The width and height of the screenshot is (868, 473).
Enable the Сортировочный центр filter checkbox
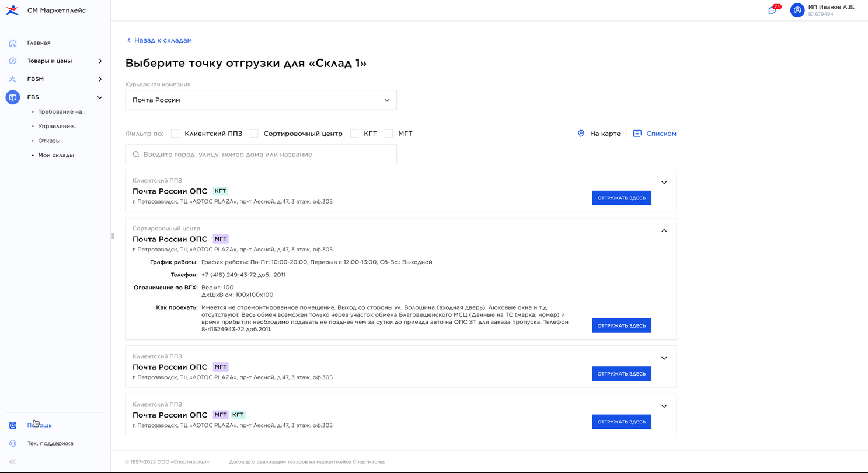tap(254, 134)
